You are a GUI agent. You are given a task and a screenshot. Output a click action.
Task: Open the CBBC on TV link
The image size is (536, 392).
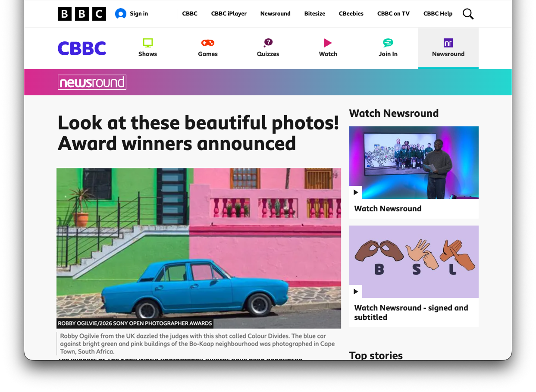(x=393, y=14)
